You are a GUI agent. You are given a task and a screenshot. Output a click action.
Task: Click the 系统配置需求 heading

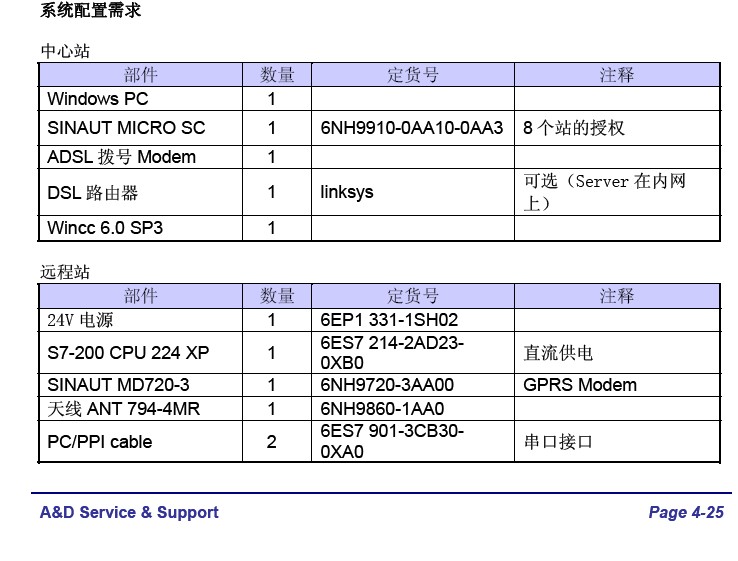click(x=91, y=11)
